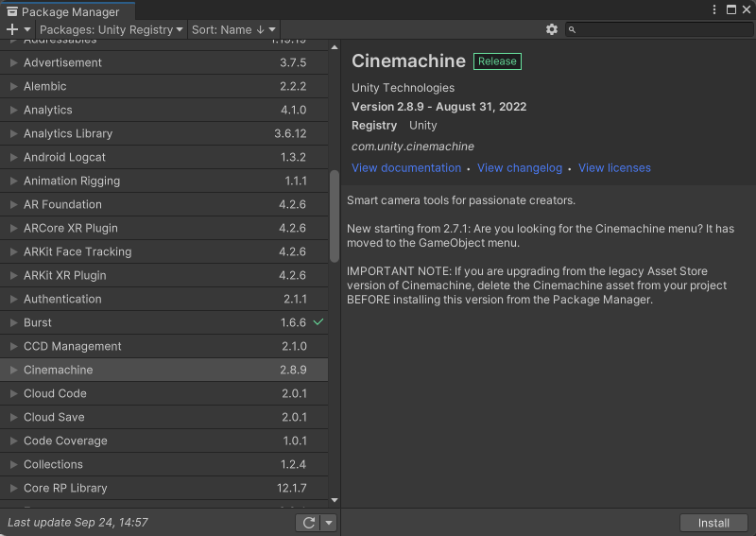Viewport: 756px width, 536px height.
Task: Select the Burst package
Action: click(163, 322)
